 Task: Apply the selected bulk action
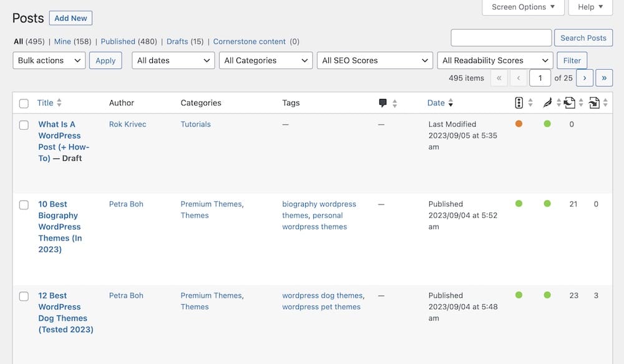click(x=105, y=60)
